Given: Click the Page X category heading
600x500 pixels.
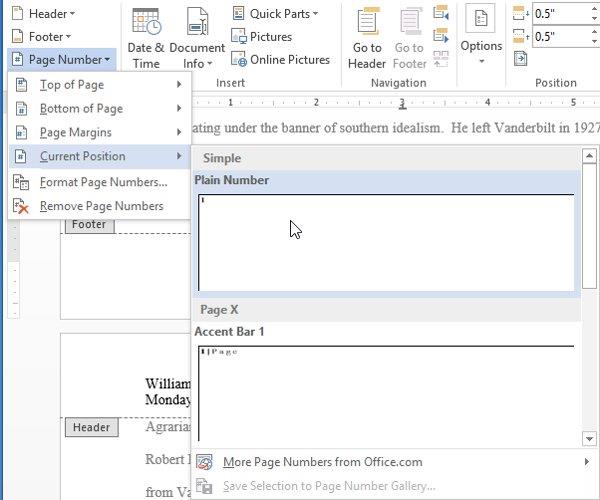Looking at the screenshot, I should (219, 309).
